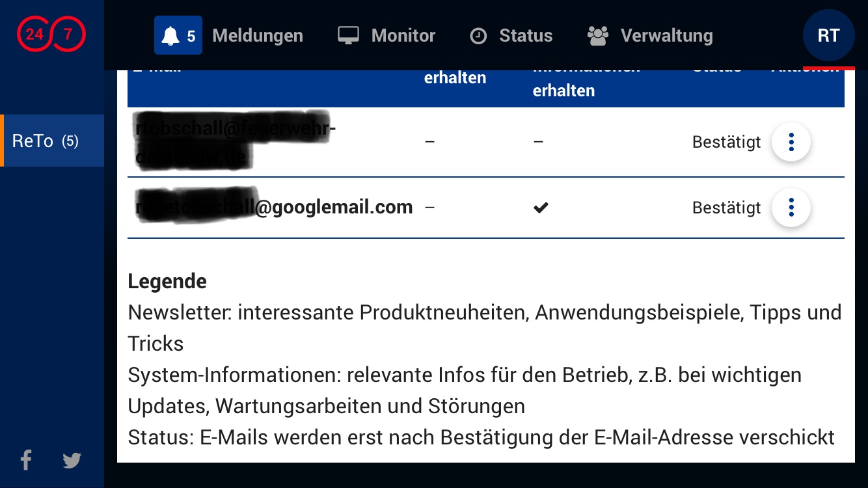Toggle system info dash for feuerwehr email
This screenshot has width=868, height=488.
click(x=538, y=142)
